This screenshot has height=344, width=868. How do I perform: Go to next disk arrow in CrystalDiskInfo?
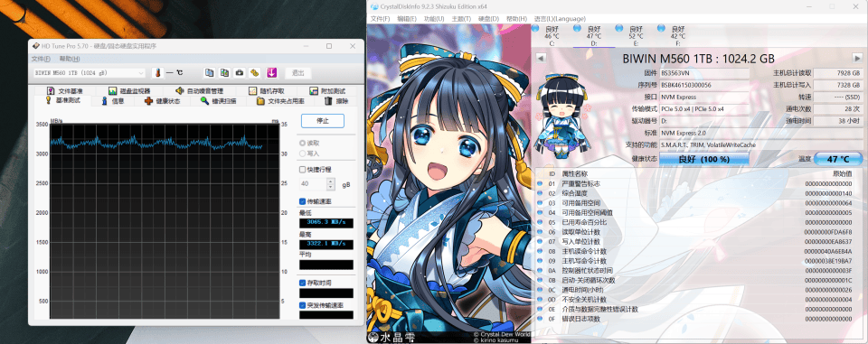pos(857,58)
